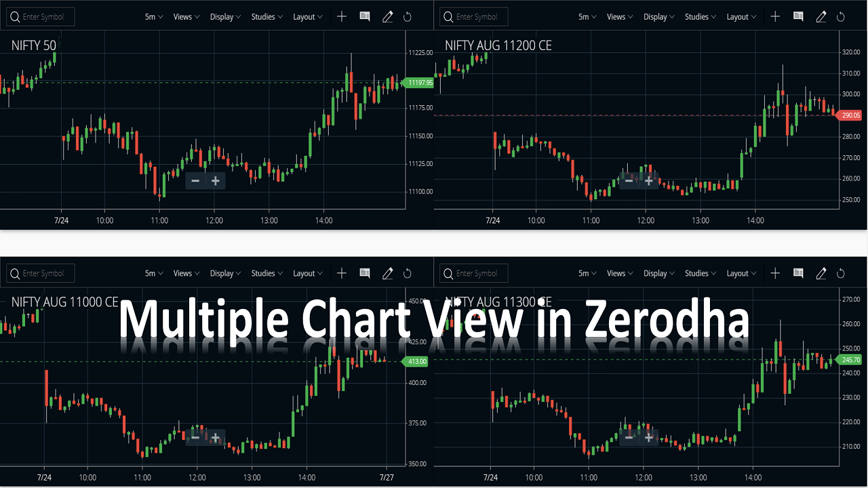Click plus icon in NIFTY AUG 11300 CE toolbar

point(775,273)
